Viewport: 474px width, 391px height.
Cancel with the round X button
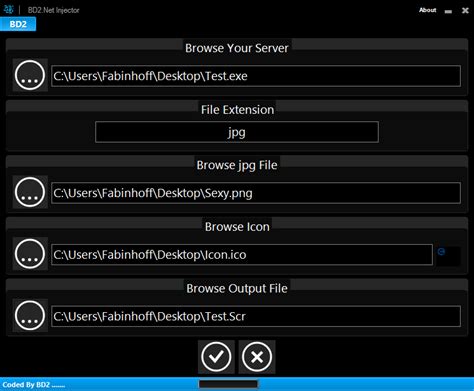pyautogui.click(x=257, y=357)
